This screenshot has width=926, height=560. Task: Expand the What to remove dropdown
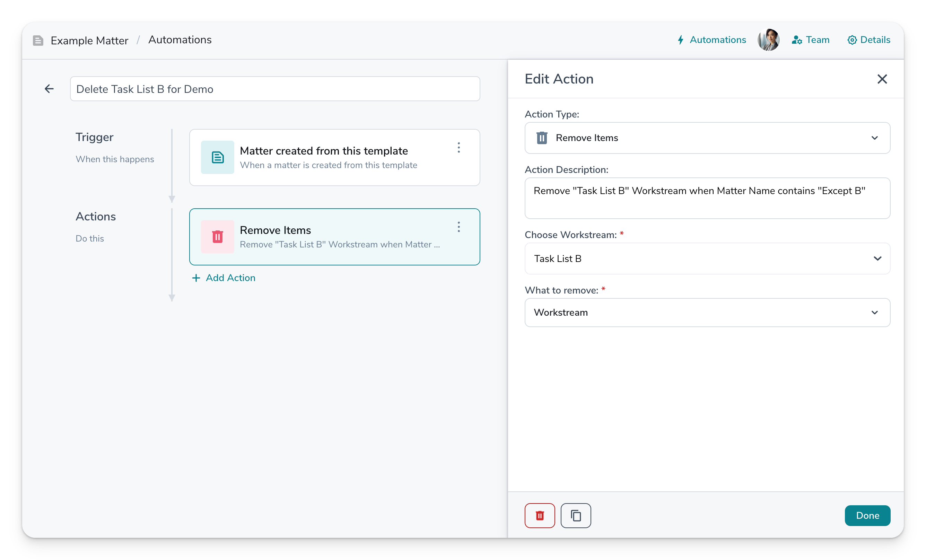(x=707, y=312)
